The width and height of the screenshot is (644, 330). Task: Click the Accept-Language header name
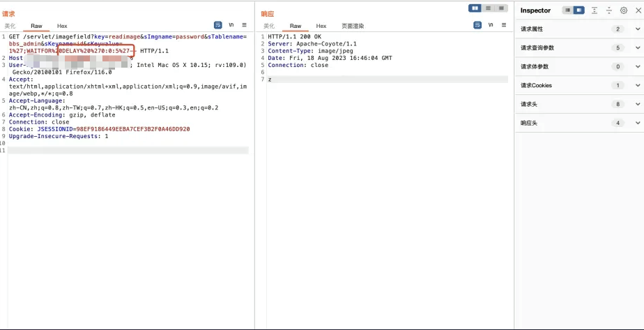[x=36, y=100]
